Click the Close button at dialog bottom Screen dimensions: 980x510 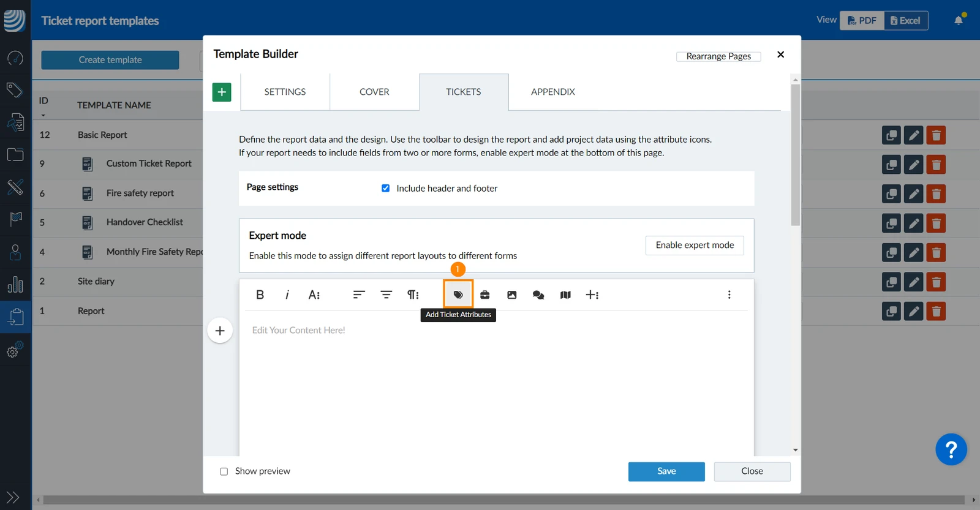752,471
